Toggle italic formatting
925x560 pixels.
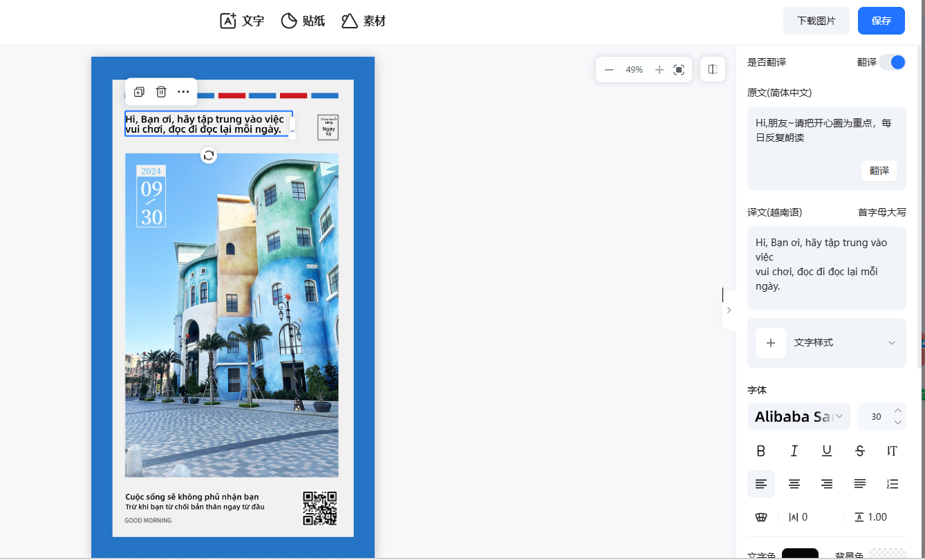click(x=794, y=451)
